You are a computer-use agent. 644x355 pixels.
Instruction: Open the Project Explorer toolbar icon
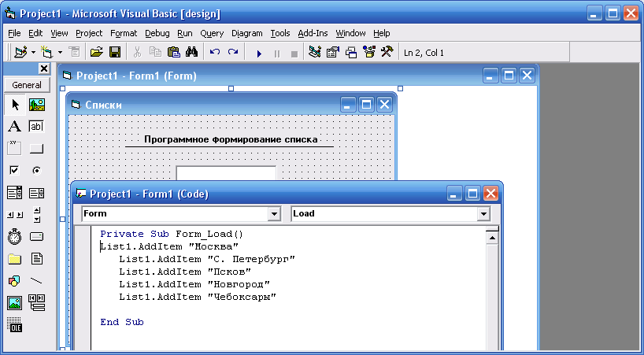click(315, 53)
